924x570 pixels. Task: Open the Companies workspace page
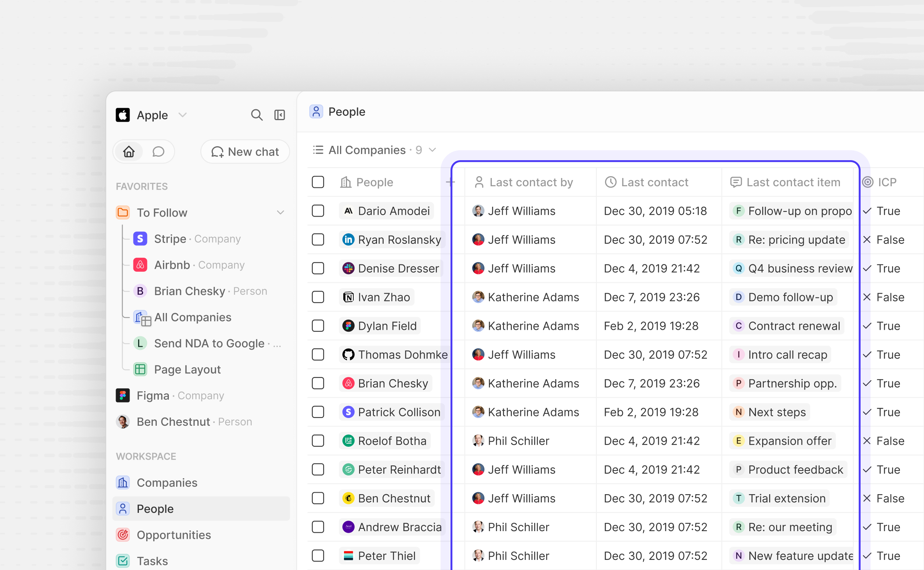pyautogui.click(x=201, y=483)
